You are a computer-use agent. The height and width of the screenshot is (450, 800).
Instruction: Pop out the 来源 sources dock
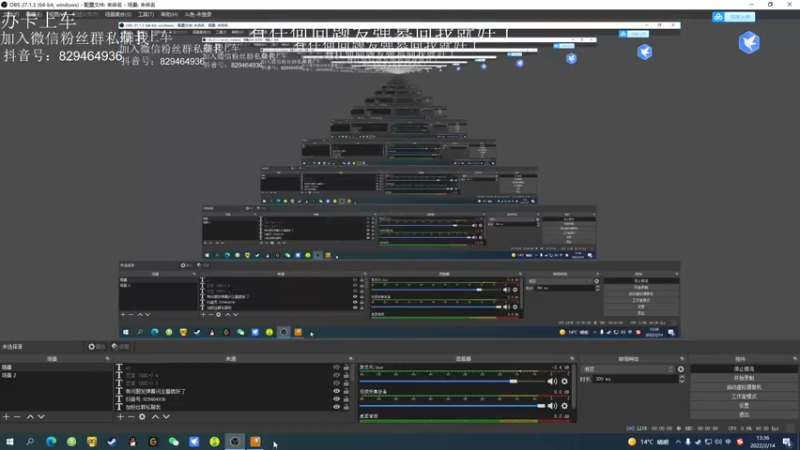point(351,359)
